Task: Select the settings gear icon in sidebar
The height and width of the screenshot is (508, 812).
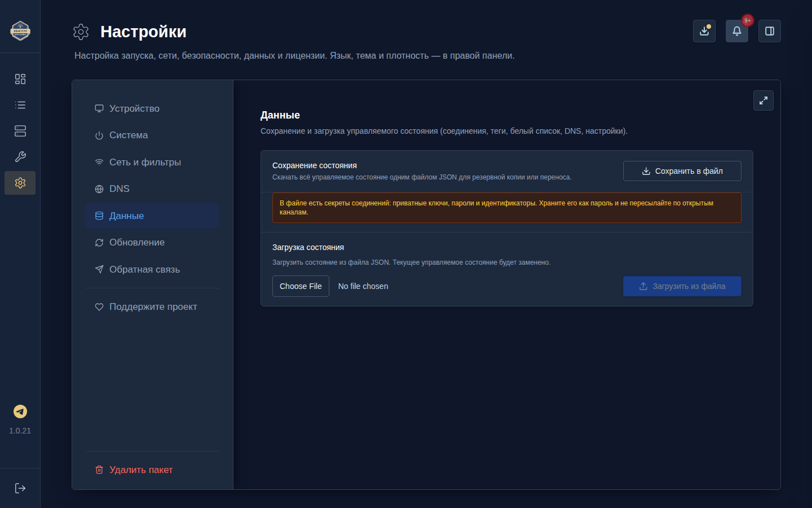Action: pos(20,183)
